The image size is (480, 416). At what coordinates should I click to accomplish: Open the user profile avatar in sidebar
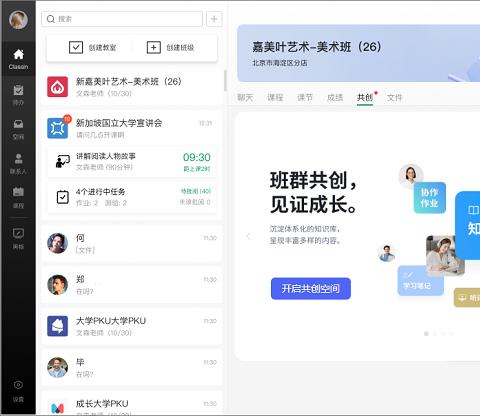18,20
